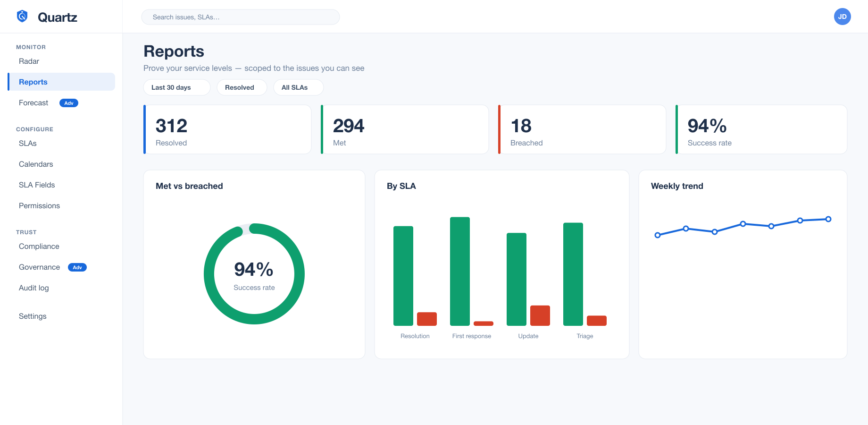Click the green Update met bar
The image size is (868, 425).
(x=517, y=279)
